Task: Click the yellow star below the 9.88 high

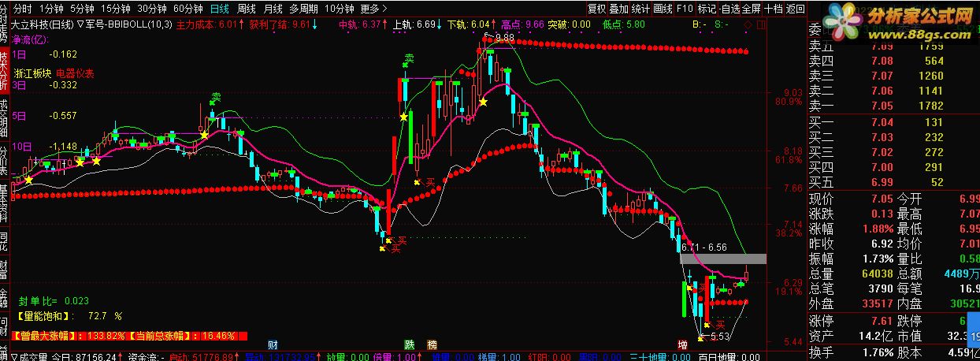Action: (483, 101)
